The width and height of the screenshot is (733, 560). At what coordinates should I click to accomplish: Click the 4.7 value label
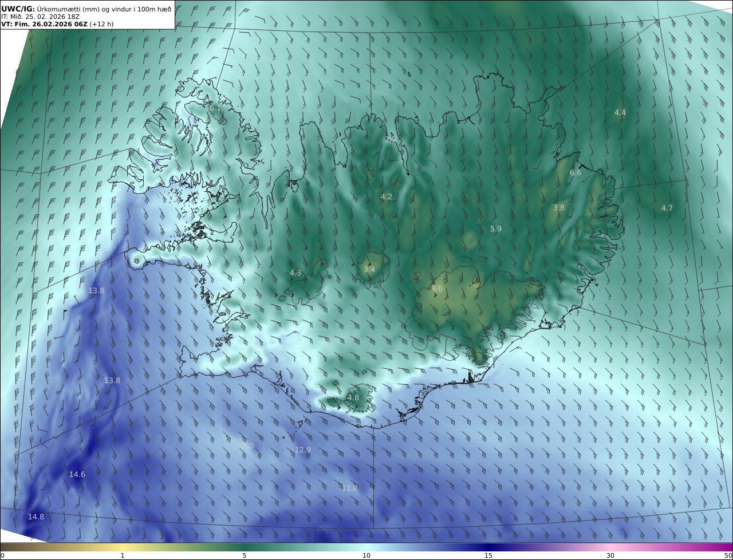[667, 208]
